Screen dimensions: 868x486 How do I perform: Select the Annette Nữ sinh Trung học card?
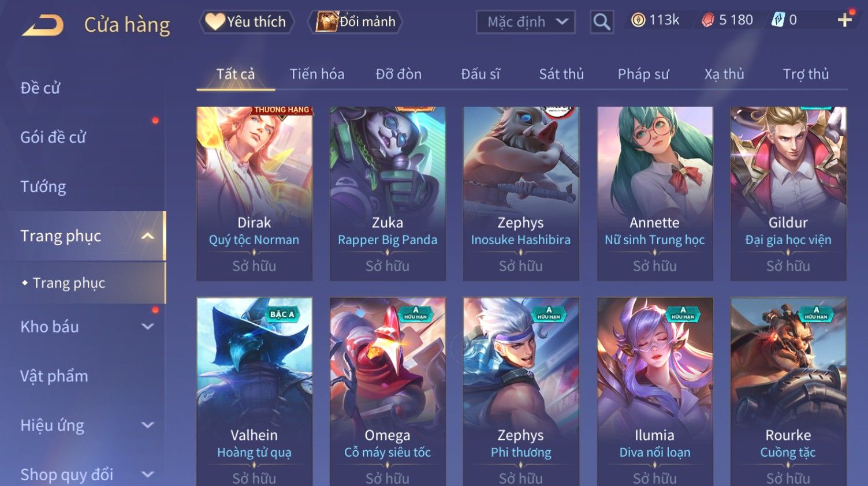point(655,193)
